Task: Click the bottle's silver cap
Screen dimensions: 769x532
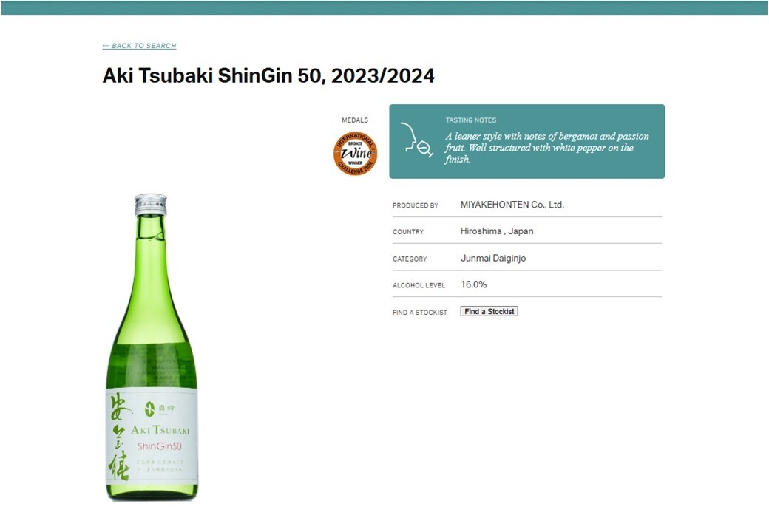Action: pyautogui.click(x=151, y=204)
